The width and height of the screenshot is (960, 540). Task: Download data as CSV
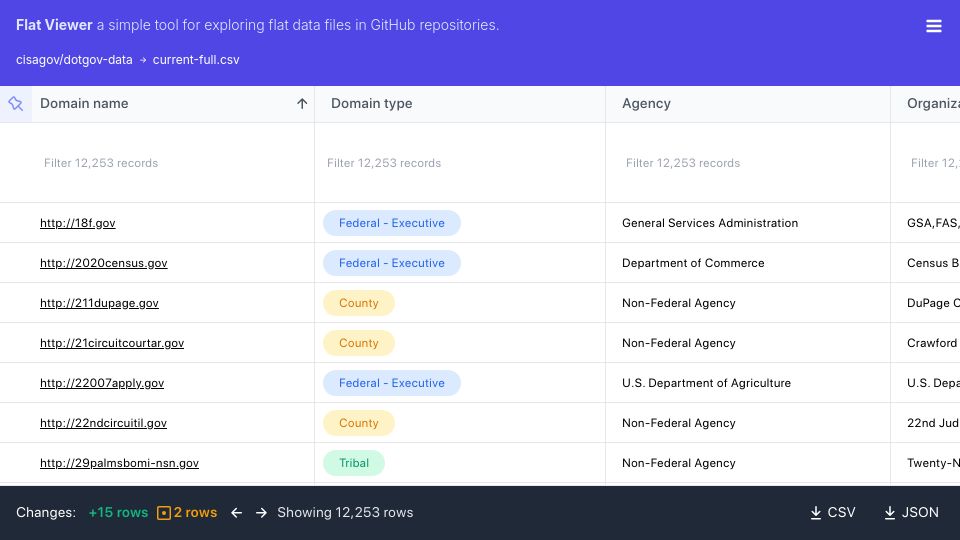[833, 512]
